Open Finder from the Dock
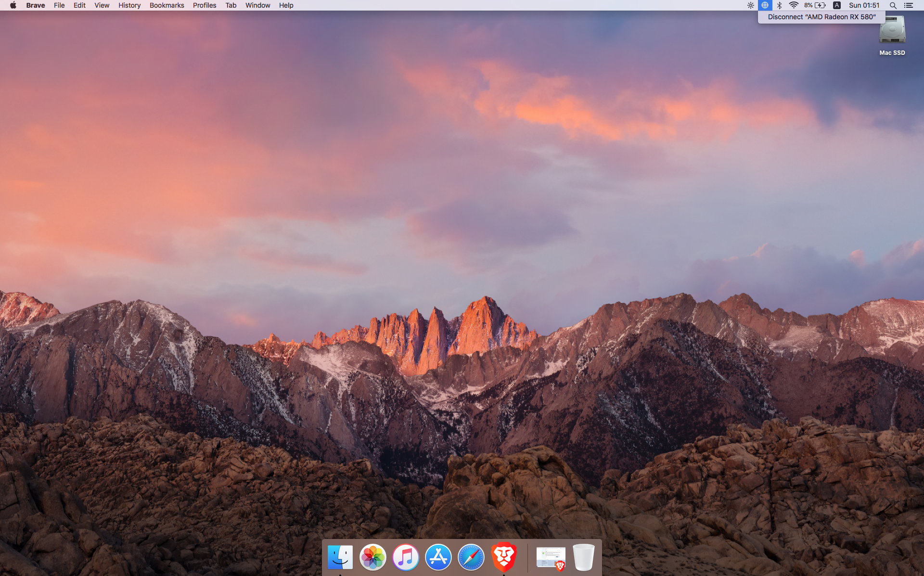924x576 pixels. coord(340,557)
